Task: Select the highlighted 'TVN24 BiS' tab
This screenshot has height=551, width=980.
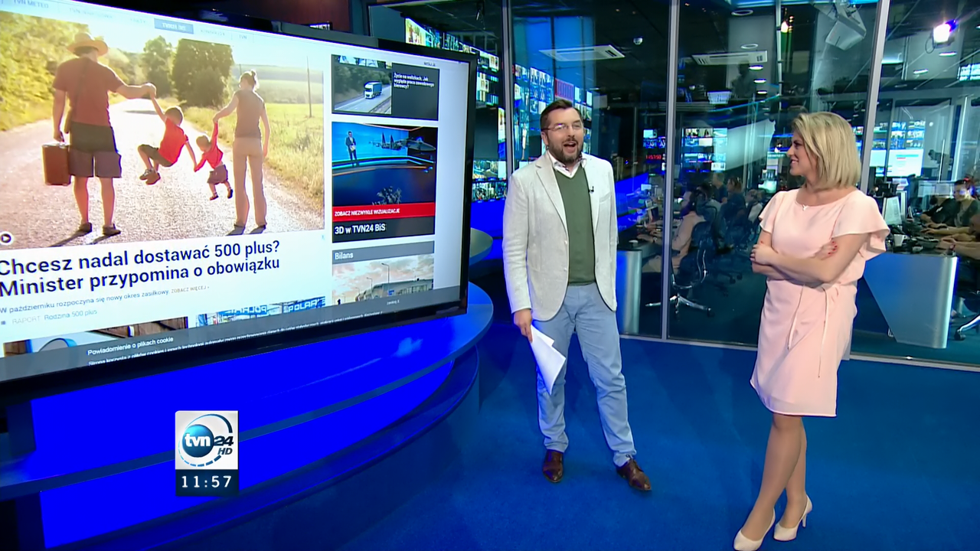Action: click(174, 26)
